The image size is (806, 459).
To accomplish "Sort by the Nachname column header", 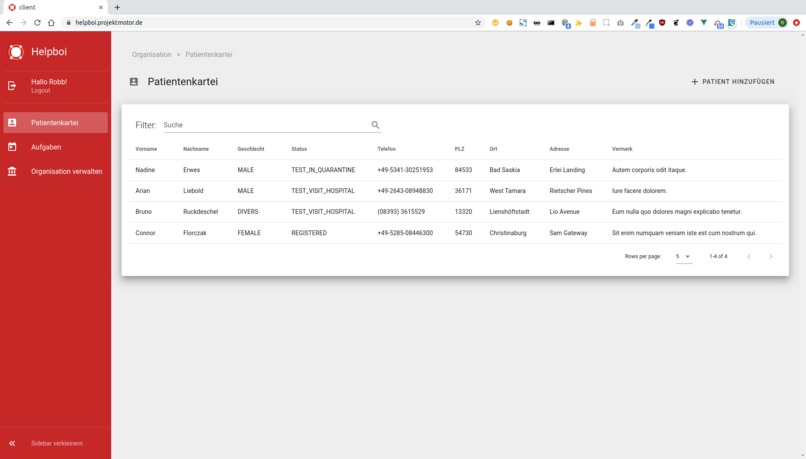I will pyautogui.click(x=196, y=149).
